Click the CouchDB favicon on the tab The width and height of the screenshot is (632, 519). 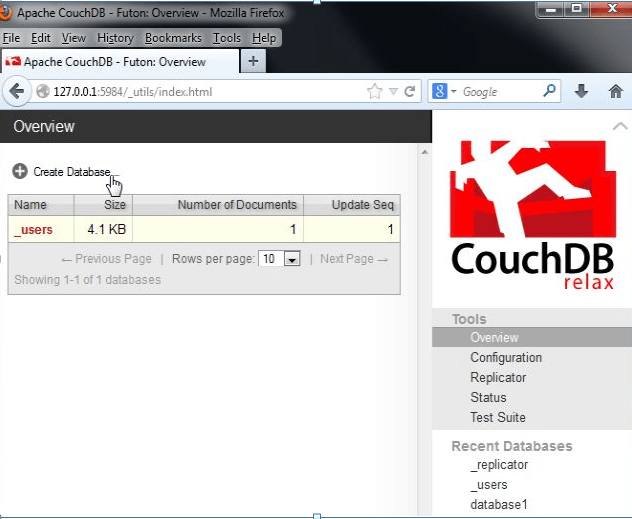[x=13, y=61]
